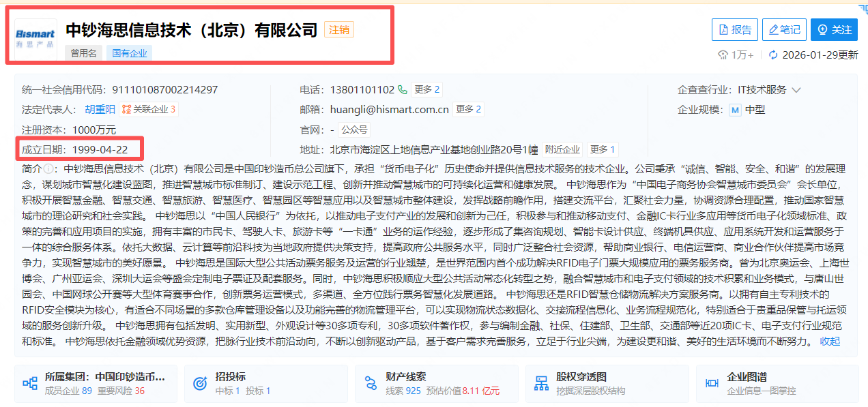
Task: Expand the IT技术服务 industry dropdown
Action: tap(796, 90)
